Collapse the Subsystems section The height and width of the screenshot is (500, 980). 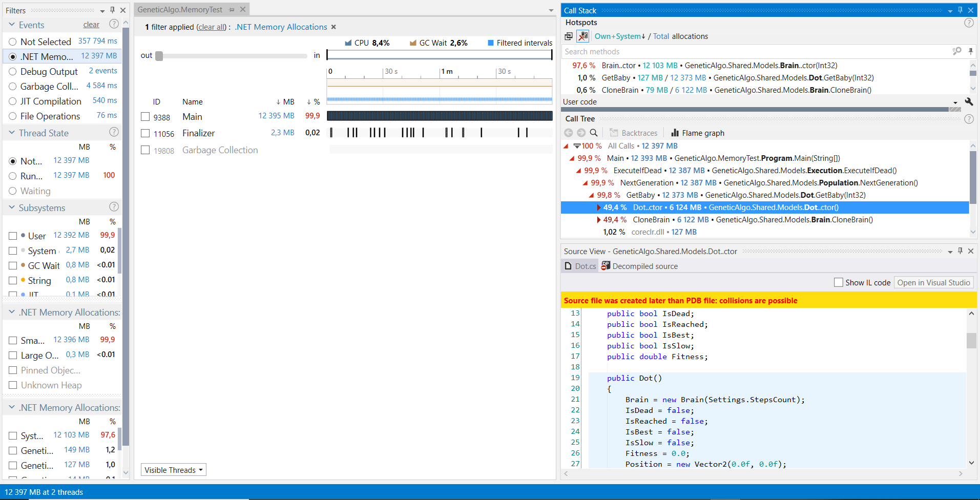point(11,207)
